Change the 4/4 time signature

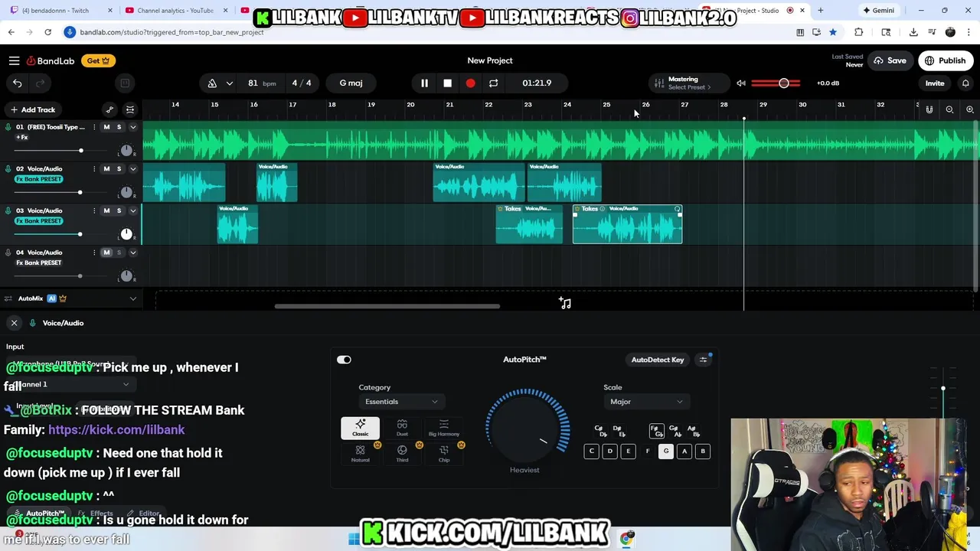click(302, 83)
